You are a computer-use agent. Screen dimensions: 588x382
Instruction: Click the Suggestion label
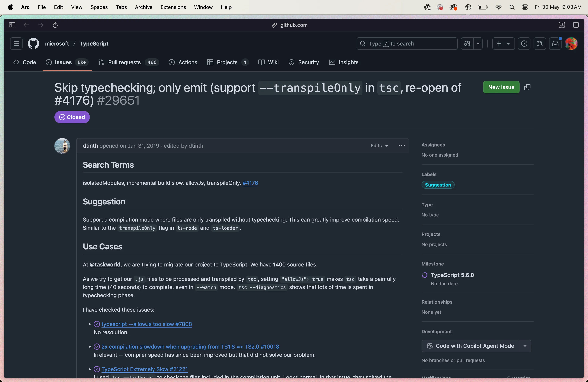pyautogui.click(x=438, y=185)
